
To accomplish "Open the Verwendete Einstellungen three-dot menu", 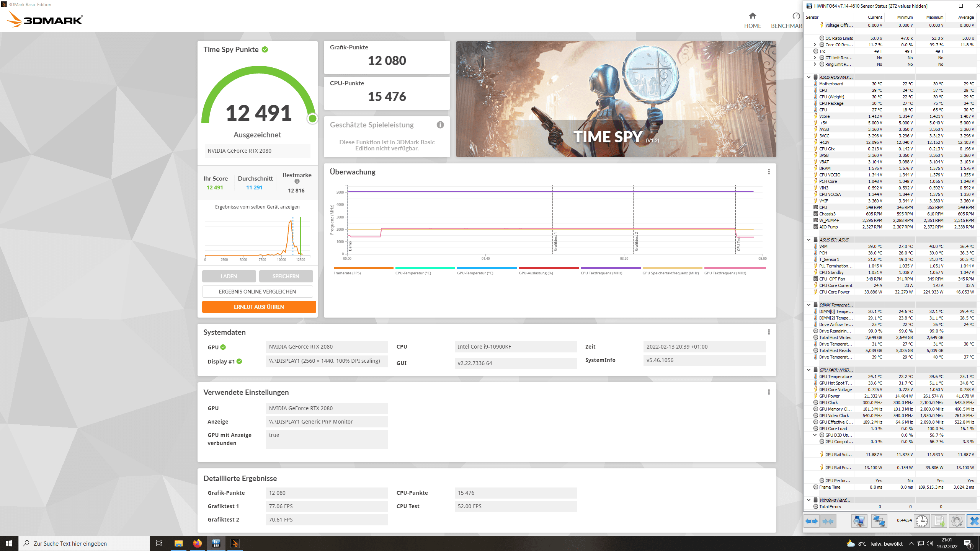I will (x=769, y=392).
